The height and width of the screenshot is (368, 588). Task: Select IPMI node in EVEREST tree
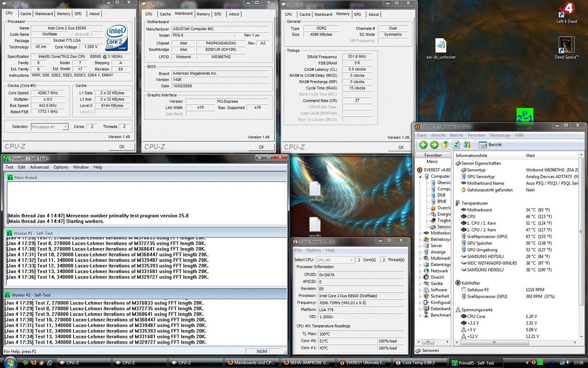[x=438, y=202]
